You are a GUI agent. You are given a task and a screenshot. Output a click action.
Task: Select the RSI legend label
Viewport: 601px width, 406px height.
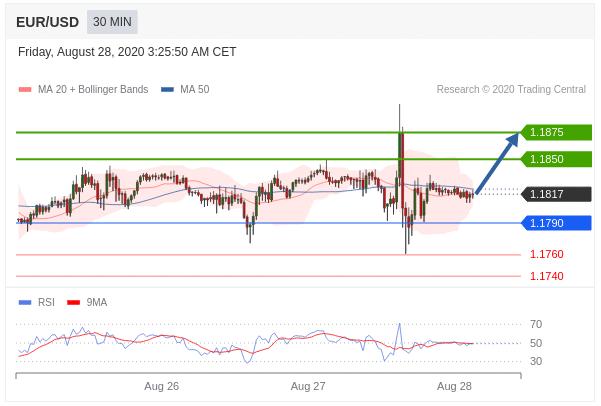pyautogui.click(x=46, y=302)
